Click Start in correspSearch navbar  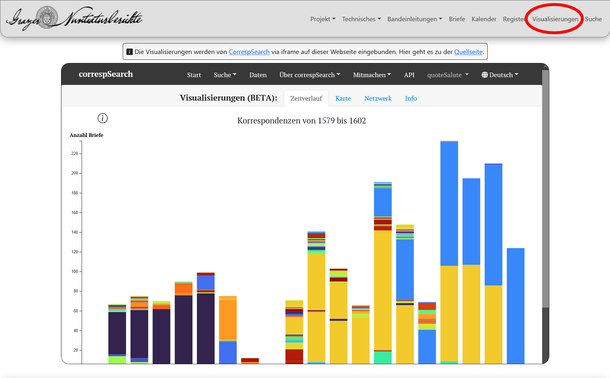click(x=194, y=75)
